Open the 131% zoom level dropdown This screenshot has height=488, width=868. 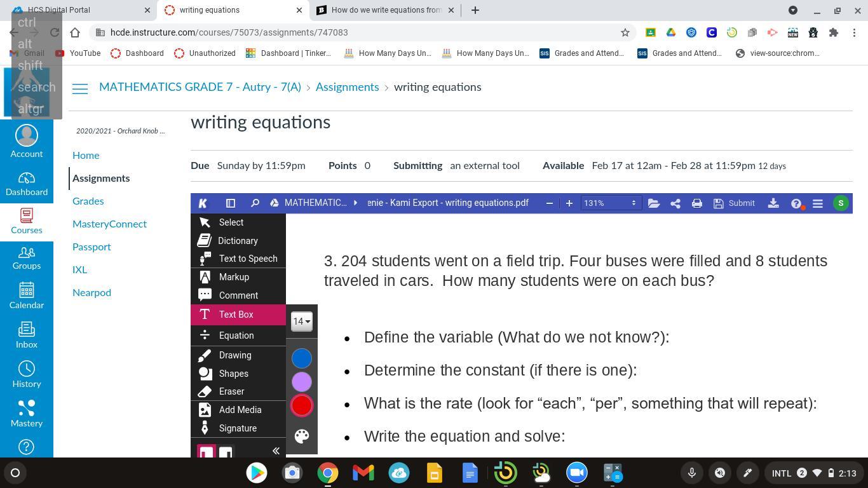tap(610, 203)
